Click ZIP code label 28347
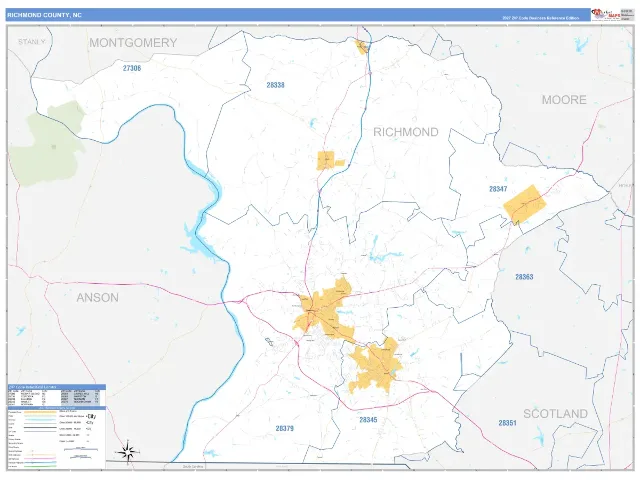This screenshot has width=640, height=480. tap(498, 189)
